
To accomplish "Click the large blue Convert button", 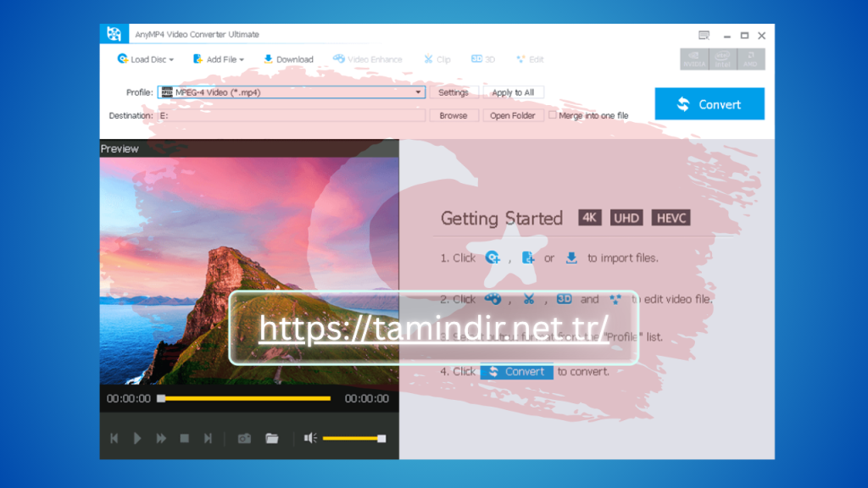I will pos(709,104).
